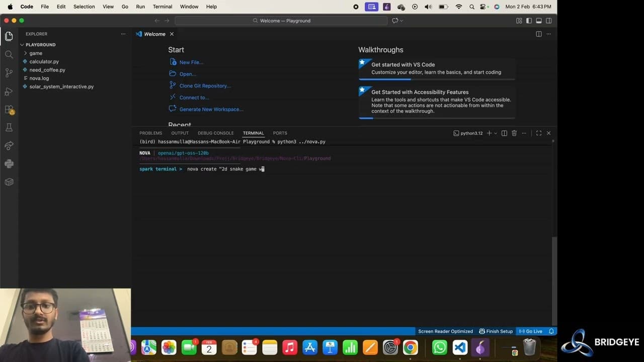Toggle the split editor layout icon

pyautogui.click(x=538, y=34)
